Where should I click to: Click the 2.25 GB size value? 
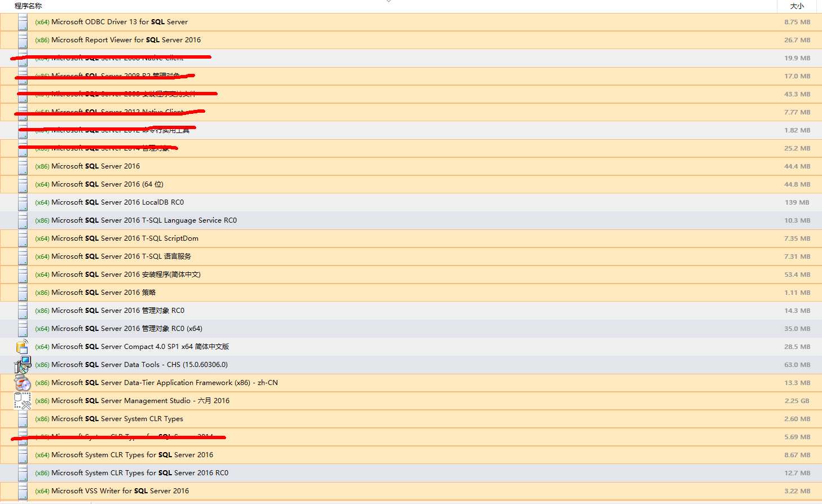click(x=797, y=401)
